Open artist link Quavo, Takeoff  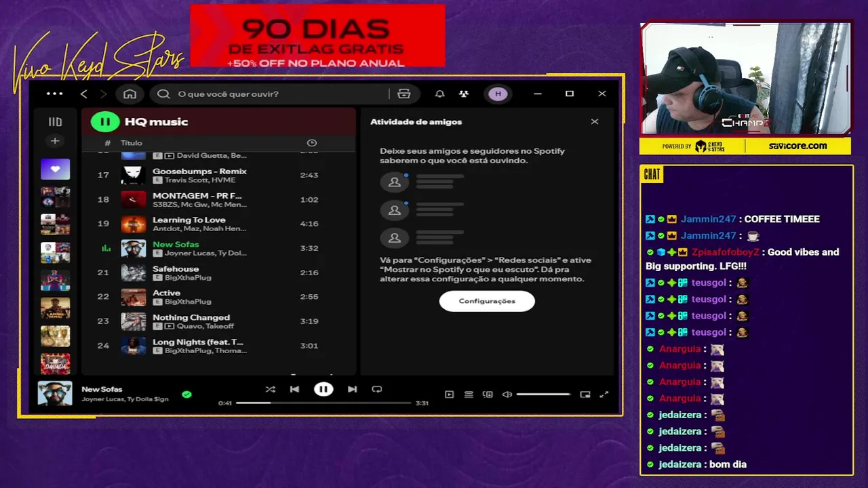pos(205,327)
